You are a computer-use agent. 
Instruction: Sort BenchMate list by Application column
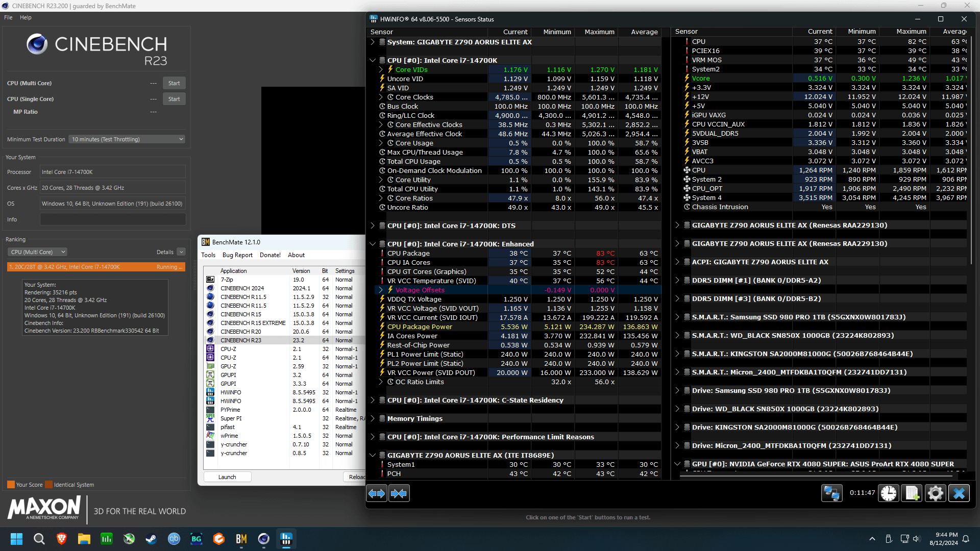(255, 271)
